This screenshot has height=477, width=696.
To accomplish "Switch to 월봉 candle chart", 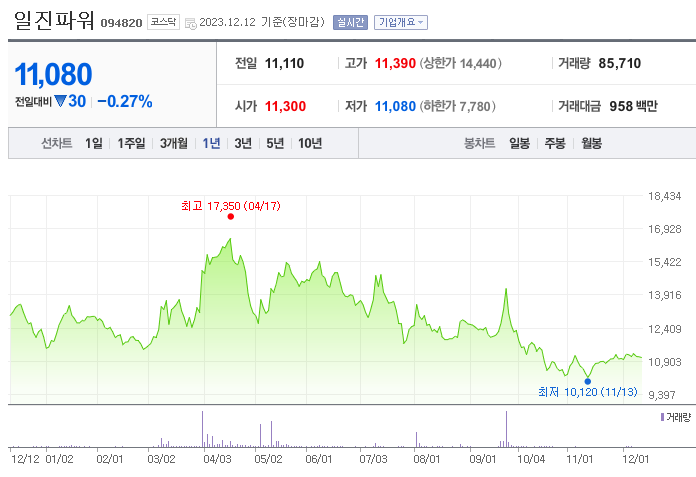I will point(592,143).
